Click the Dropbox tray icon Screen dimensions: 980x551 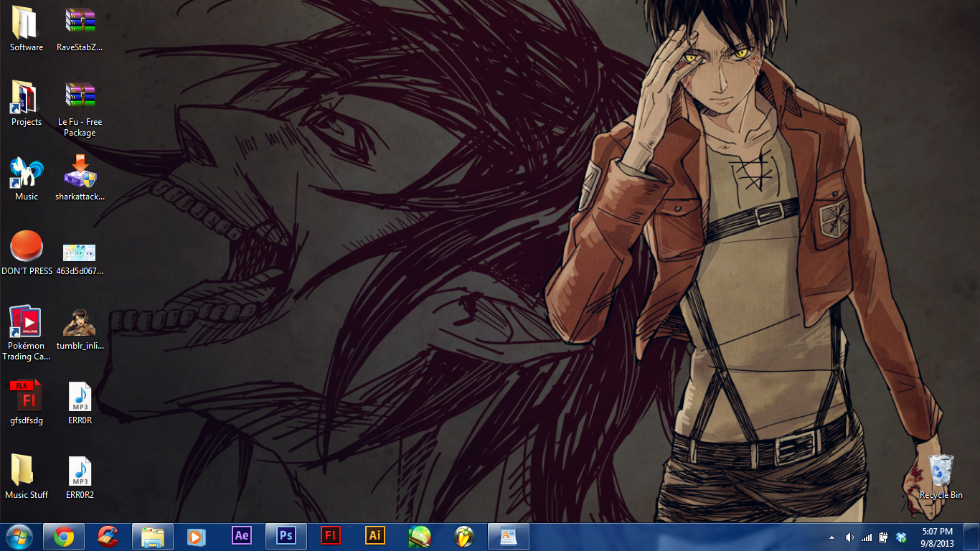[x=902, y=537]
